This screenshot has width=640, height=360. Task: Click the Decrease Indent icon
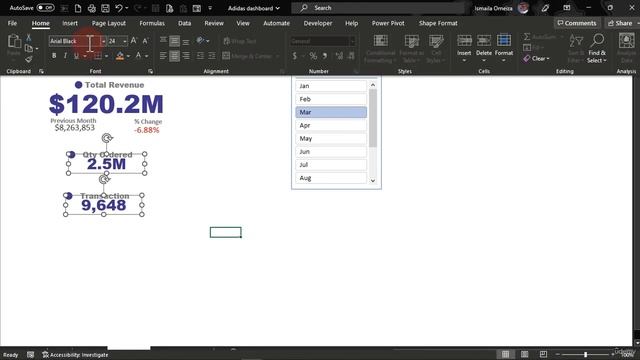point(200,56)
